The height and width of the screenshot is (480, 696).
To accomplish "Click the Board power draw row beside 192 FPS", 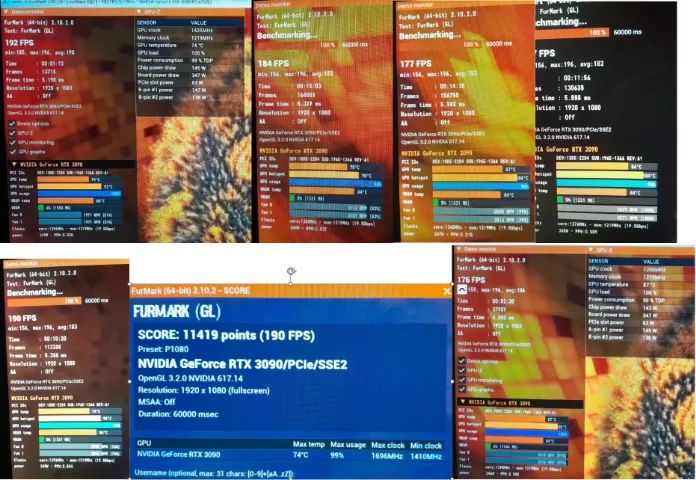I will (x=191, y=75).
